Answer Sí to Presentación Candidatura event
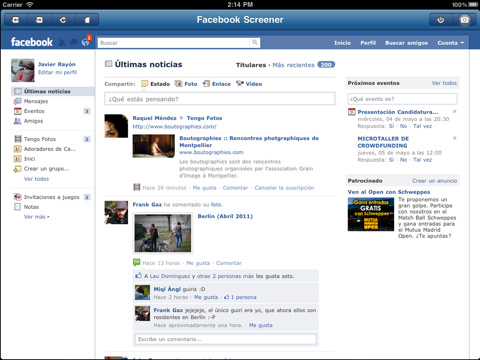This screenshot has height=360, width=480. 391,126
